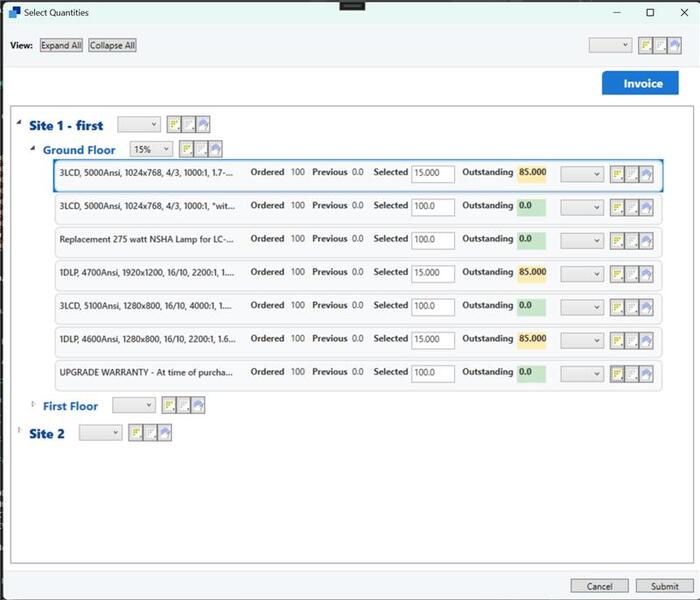Click the blue undo arrow beside Site 2
This screenshot has width=700, height=600.
coord(165,432)
